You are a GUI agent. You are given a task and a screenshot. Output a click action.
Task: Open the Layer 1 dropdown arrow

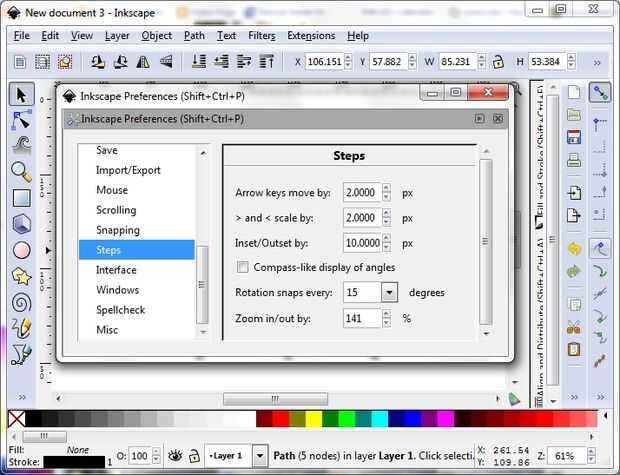click(x=260, y=456)
